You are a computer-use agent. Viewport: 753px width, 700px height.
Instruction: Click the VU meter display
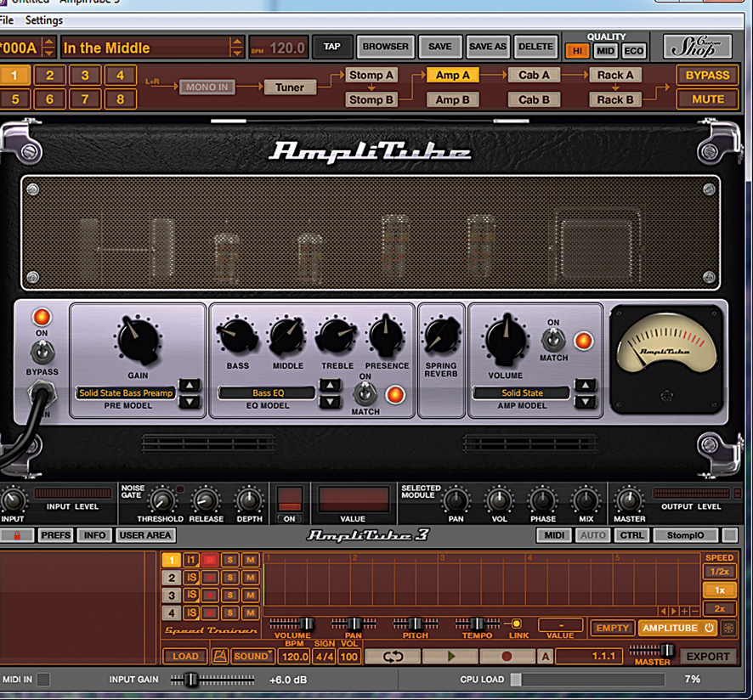tap(666, 358)
